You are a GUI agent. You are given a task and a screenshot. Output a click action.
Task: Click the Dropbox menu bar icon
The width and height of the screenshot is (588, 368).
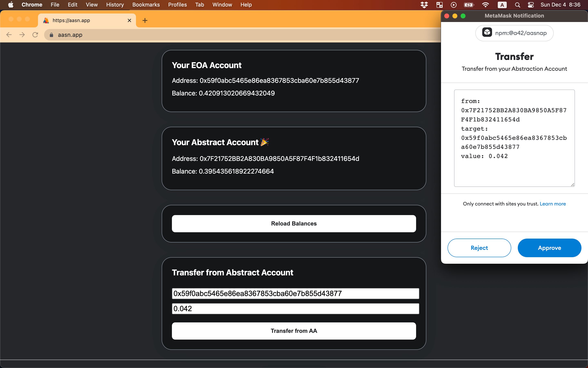pyautogui.click(x=424, y=5)
